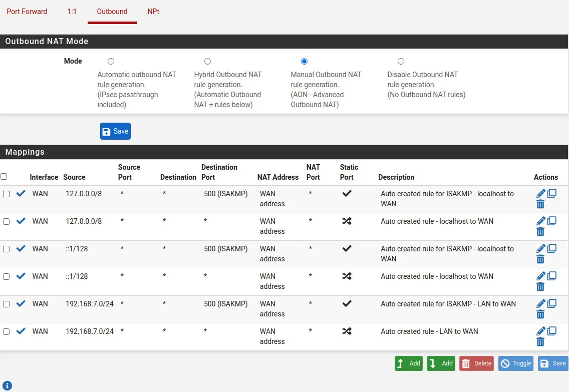Delete the Auto created LAN to WAN rule
Screen dimensions: 569x392
[x=540, y=342]
